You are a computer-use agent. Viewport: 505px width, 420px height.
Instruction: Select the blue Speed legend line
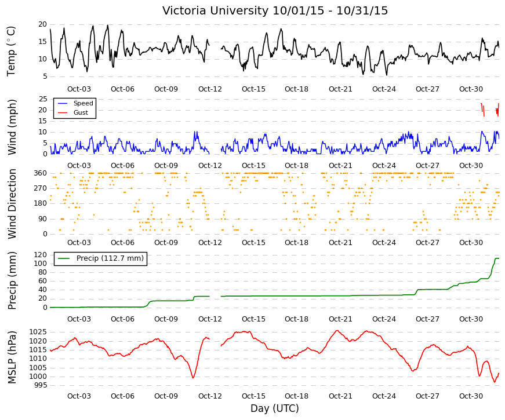[63, 103]
